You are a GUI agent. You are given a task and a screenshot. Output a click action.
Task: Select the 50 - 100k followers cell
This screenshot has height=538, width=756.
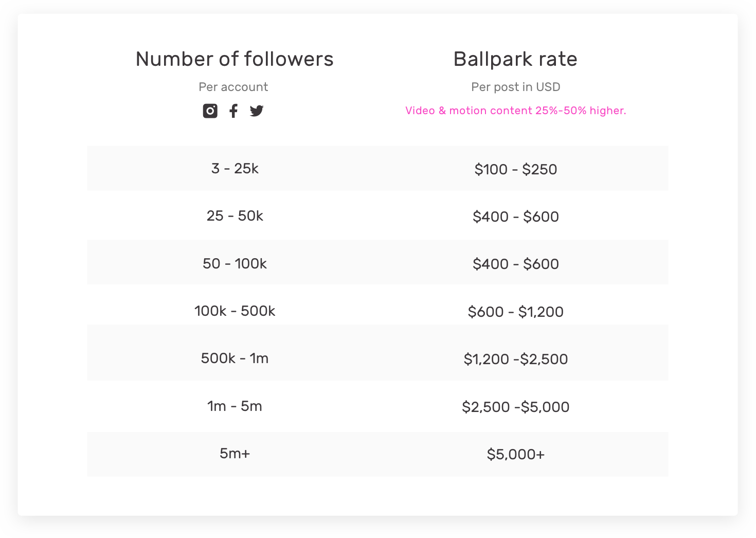pyautogui.click(x=235, y=264)
